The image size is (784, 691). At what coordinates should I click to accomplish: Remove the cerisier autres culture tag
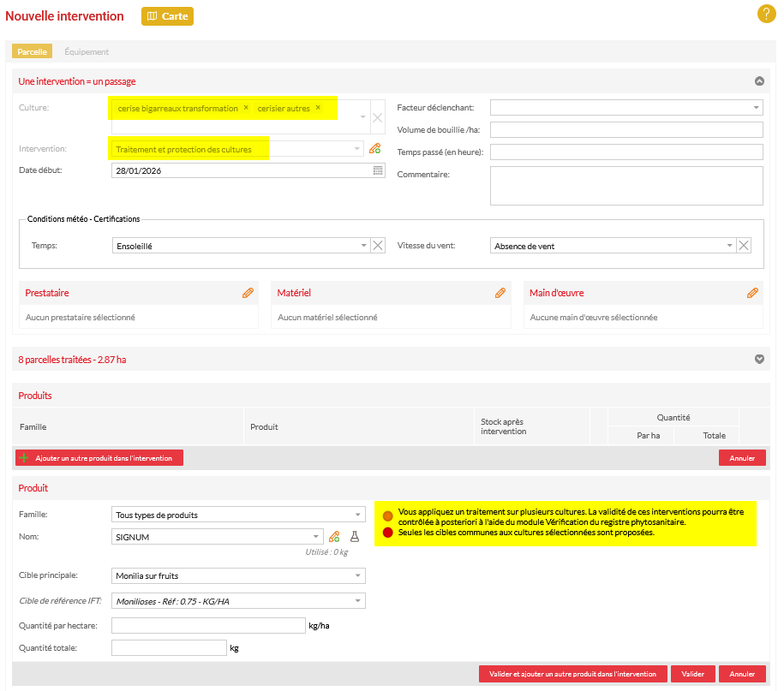click(318, 108)
